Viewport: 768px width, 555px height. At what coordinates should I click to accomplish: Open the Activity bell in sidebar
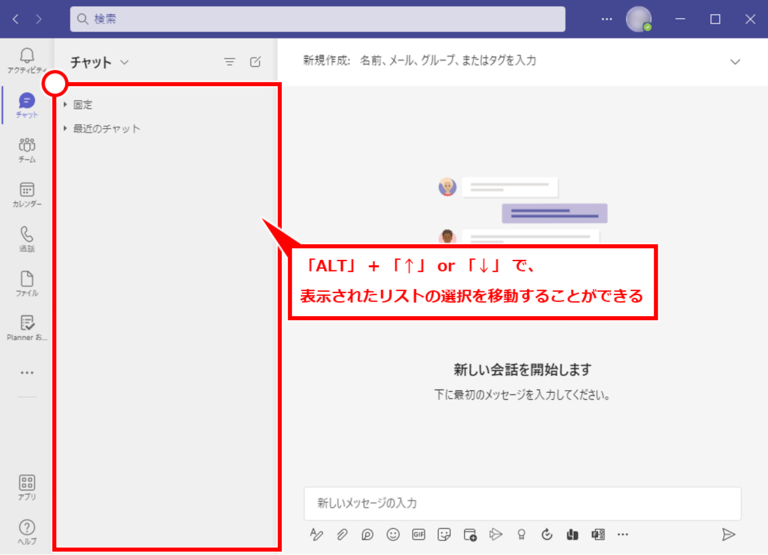[27, 60]
